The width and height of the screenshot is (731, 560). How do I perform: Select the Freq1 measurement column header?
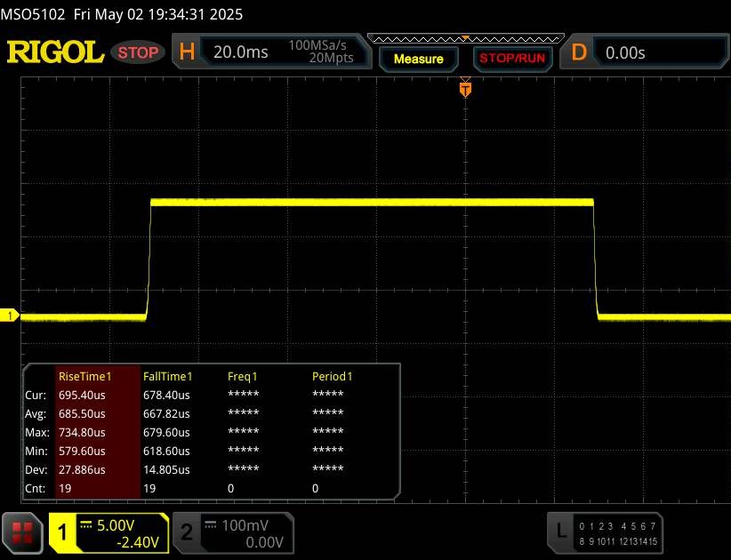(x=243, y=376)
